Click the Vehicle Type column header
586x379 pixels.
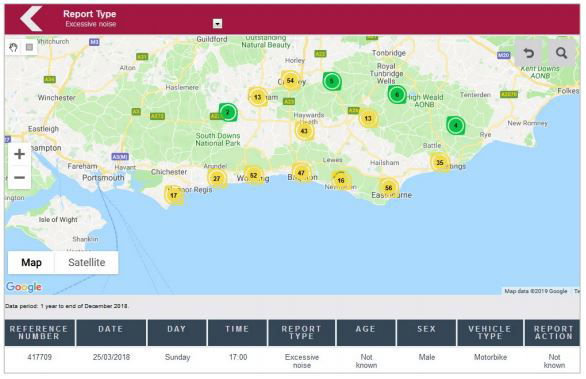[490, 333]
